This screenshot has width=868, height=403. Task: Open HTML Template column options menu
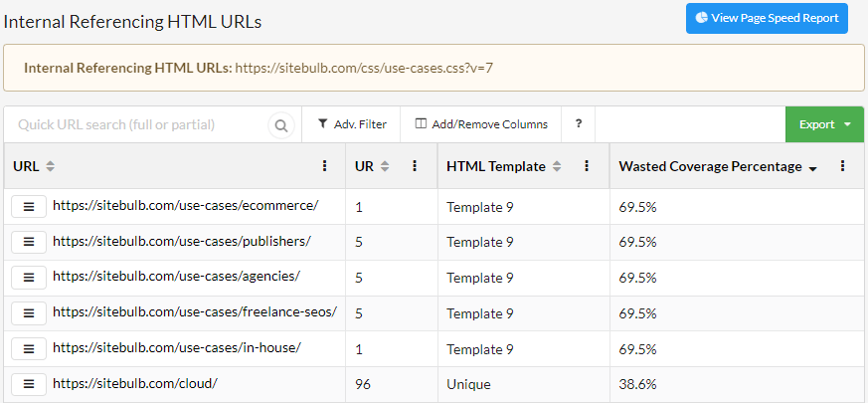pos(587,166)
